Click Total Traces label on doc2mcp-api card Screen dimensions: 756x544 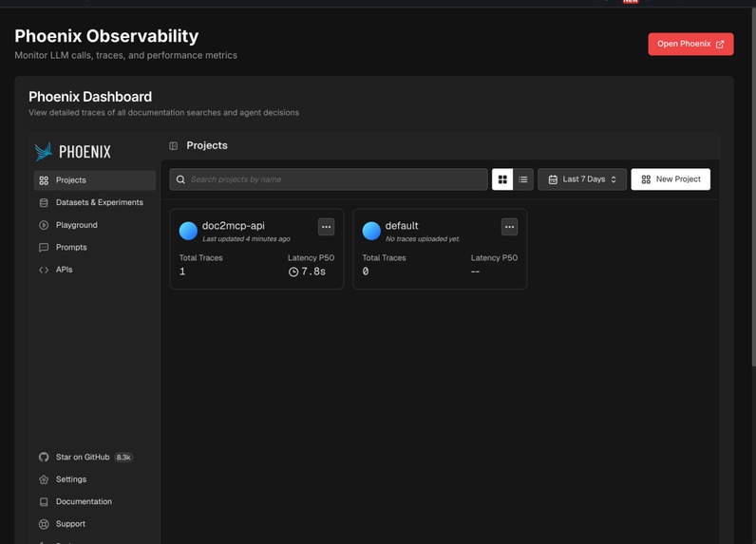(201, 258)
